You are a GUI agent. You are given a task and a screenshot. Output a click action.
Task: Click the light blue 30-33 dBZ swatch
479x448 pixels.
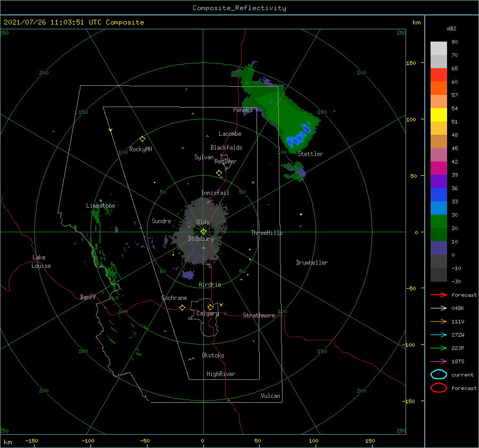pos(439,208)
